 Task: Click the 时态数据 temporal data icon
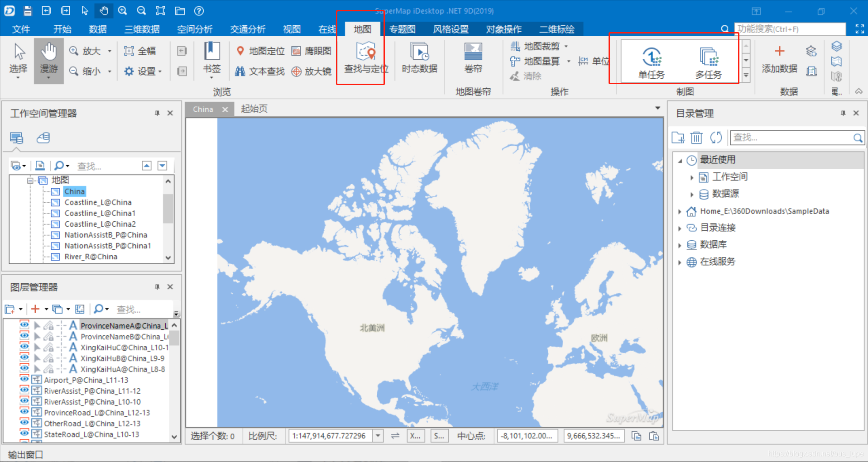[x=420, y=58]
